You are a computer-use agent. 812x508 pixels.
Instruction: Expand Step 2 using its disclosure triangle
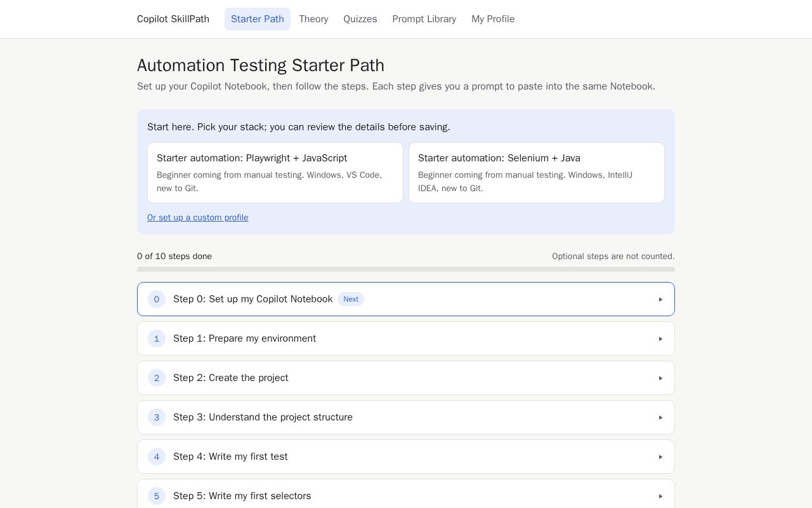(660, 378)
